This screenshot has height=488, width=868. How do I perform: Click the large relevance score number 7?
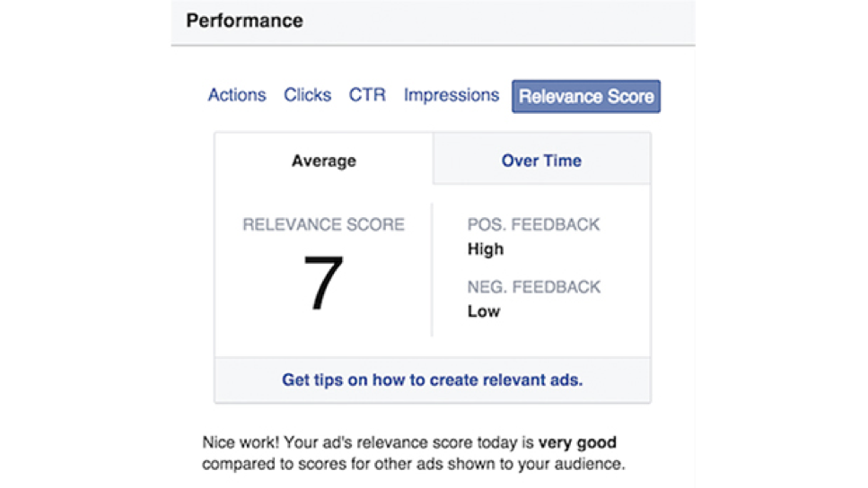coord(323,283)
